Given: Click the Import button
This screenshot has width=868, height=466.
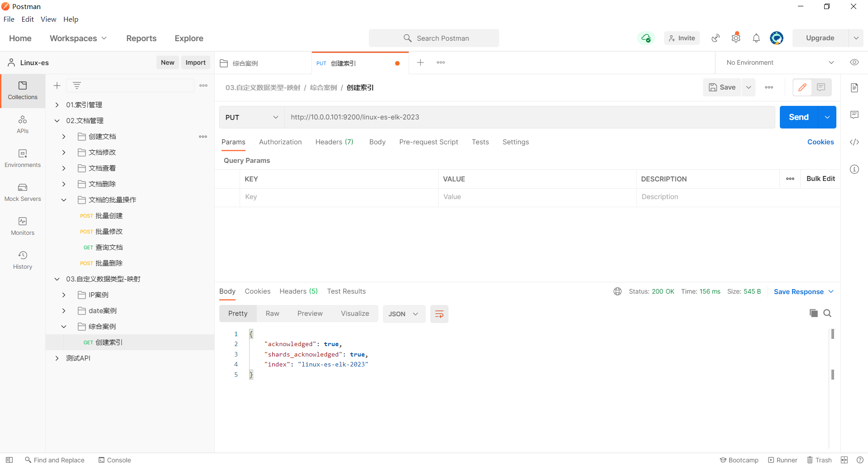Looking at the screenshot, I should [195, 62].
